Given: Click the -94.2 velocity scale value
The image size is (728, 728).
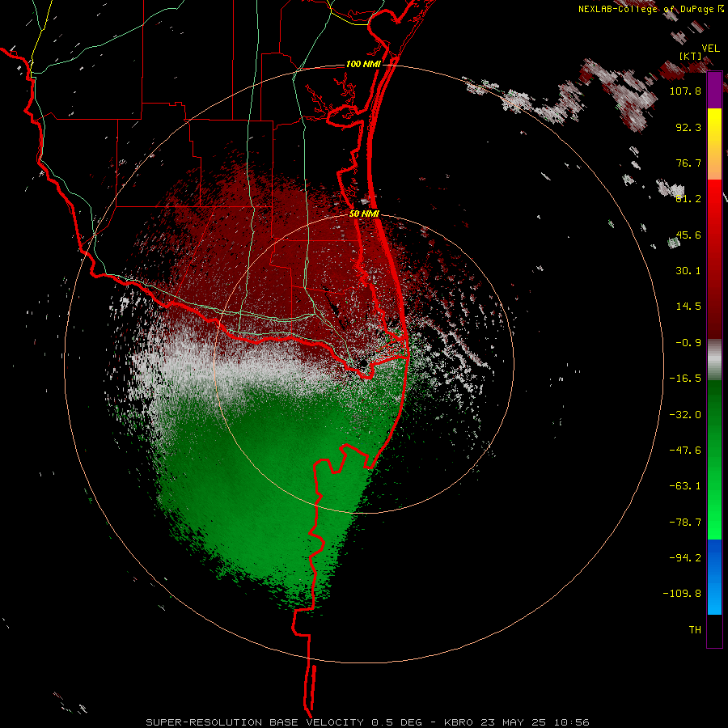Looking at the screenshot, I should [685, 557].
